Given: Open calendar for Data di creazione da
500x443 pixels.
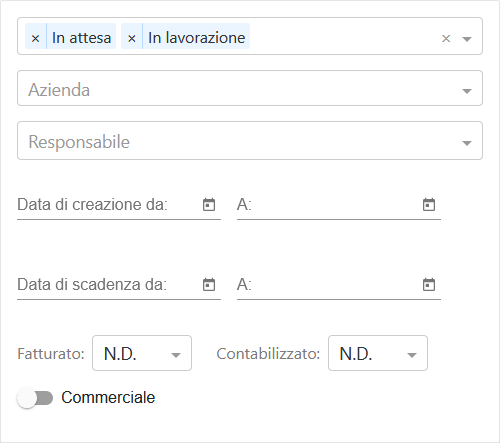Looking at the screenshot, I should coord(209,205).
